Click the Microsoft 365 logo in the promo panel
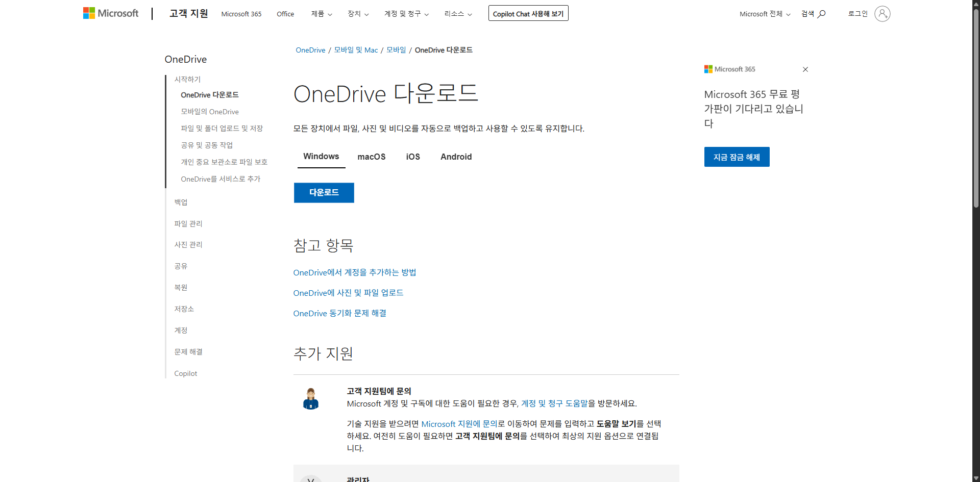The height and width of the screenshot is (482, 980). (x=729, y=69)
